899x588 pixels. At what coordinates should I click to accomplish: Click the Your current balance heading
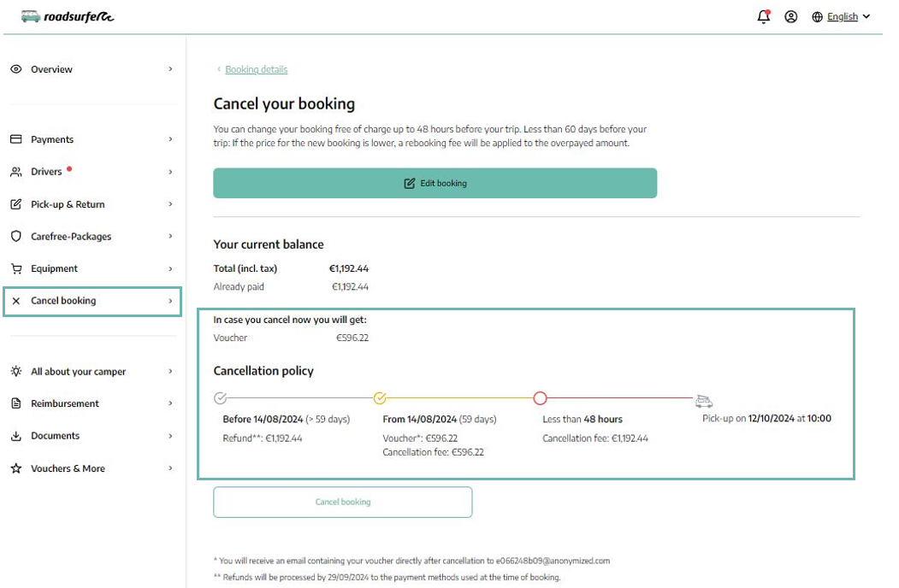pos(269,244)
